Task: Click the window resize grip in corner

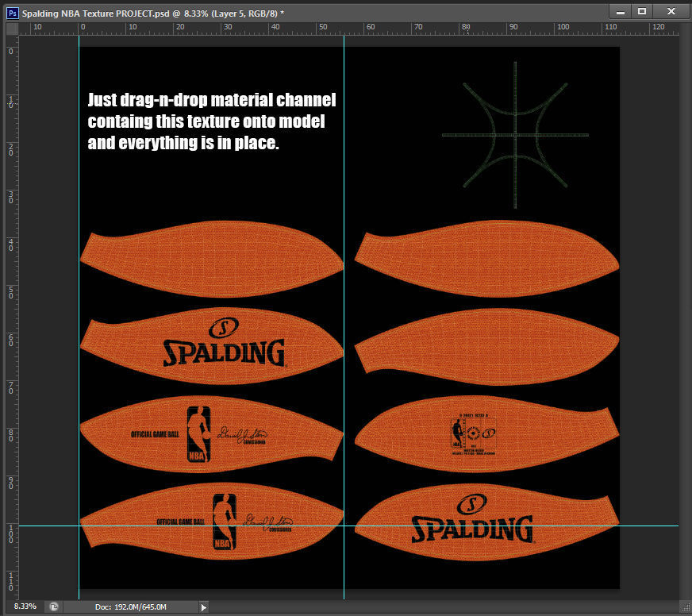Action: pyautogui.click(x=686, y=607)
